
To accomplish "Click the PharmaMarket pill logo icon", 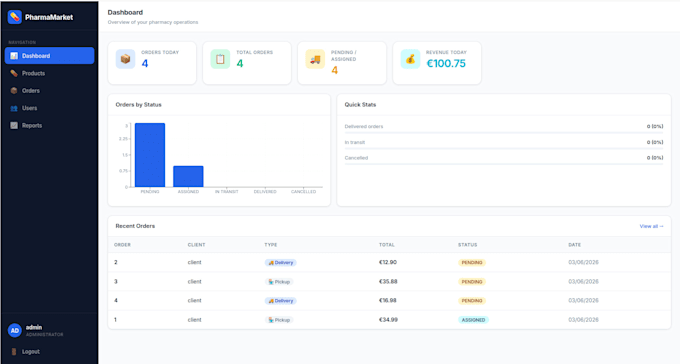I will 14,17.
